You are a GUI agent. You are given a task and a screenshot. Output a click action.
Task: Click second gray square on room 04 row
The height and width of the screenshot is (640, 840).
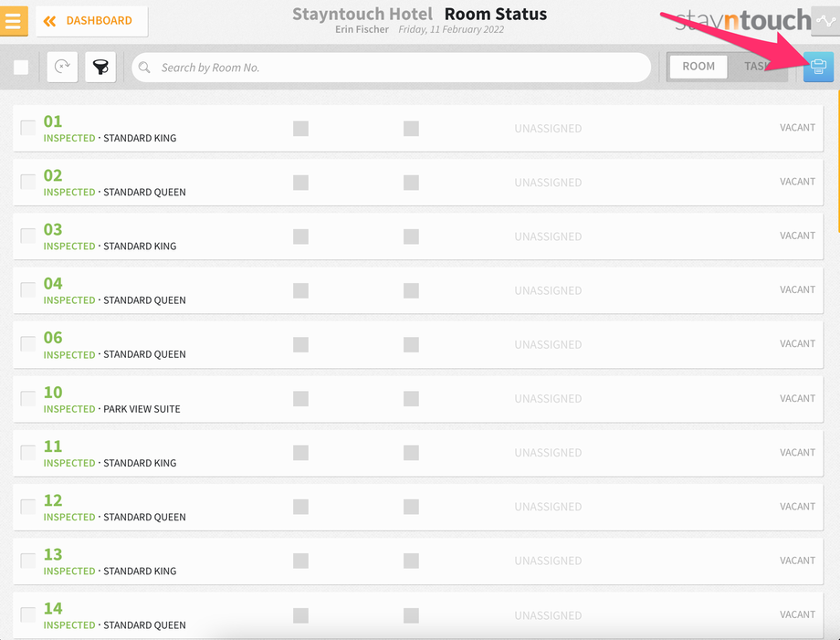click(411, 291)
